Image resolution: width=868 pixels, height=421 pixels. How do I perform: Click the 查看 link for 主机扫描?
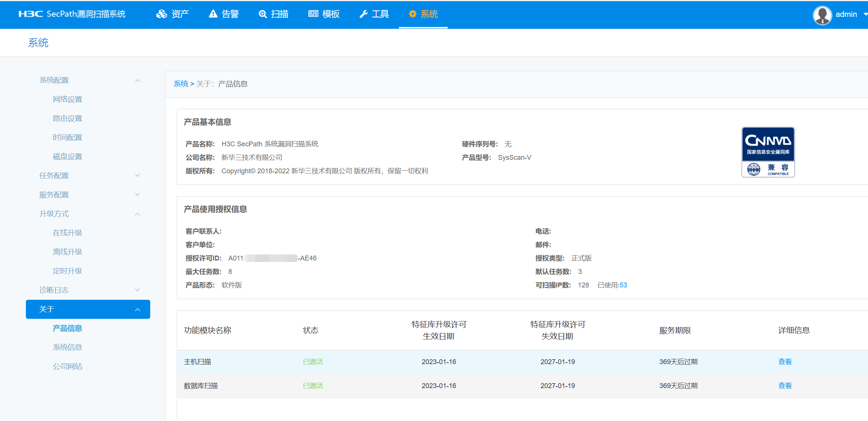point(785,362)
